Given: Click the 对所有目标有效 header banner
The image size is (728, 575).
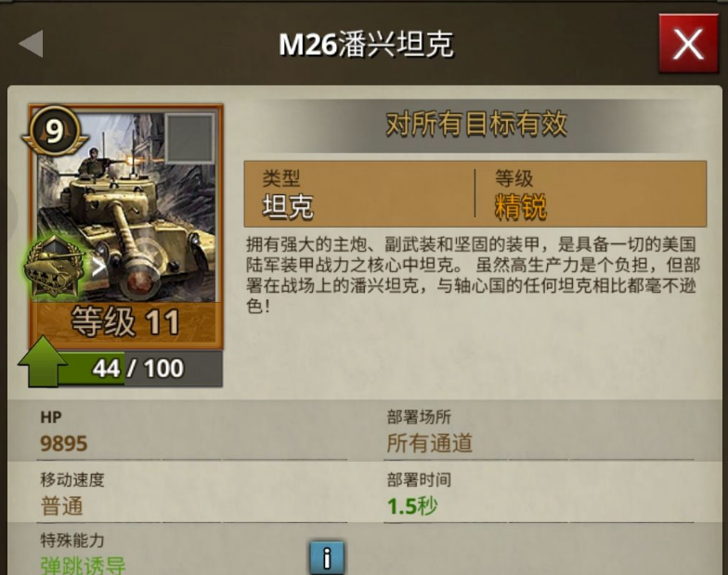Looking at the screenshot, I should [x=475, y=124].
